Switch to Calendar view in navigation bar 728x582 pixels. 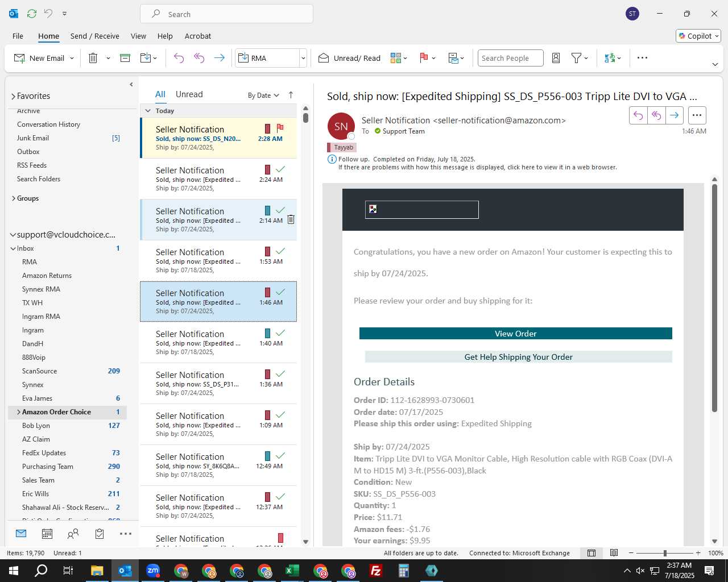tap(47, 534)
